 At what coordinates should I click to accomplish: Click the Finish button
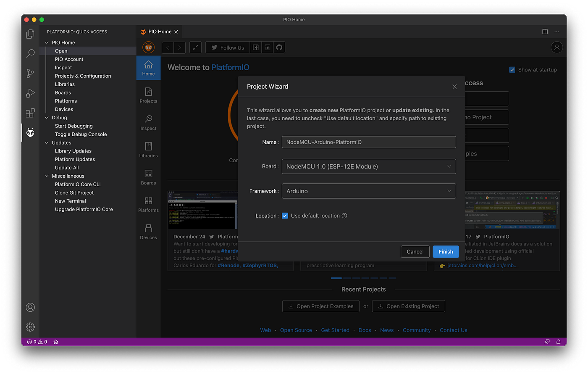click(x=446, y=252)
